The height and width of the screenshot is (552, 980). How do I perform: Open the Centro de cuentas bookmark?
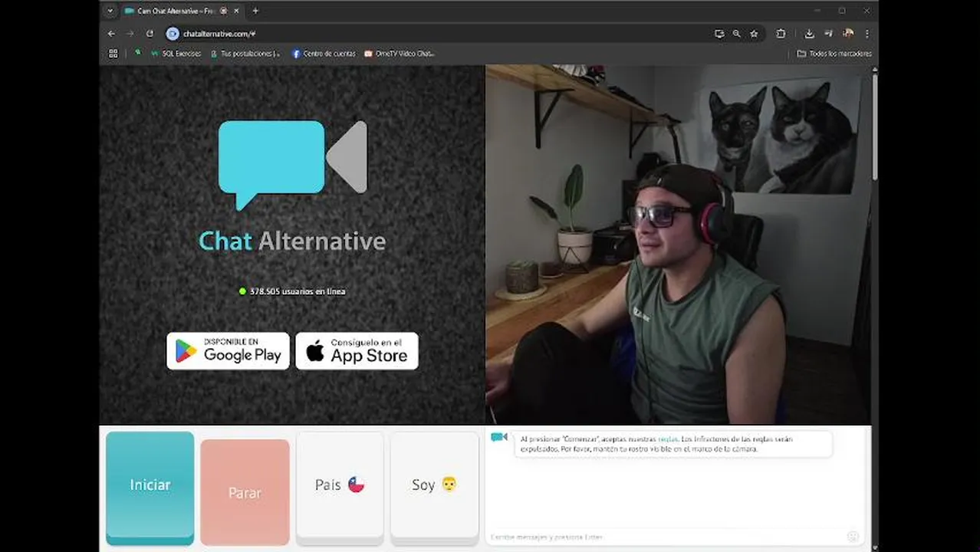click(x=324, y=54)
